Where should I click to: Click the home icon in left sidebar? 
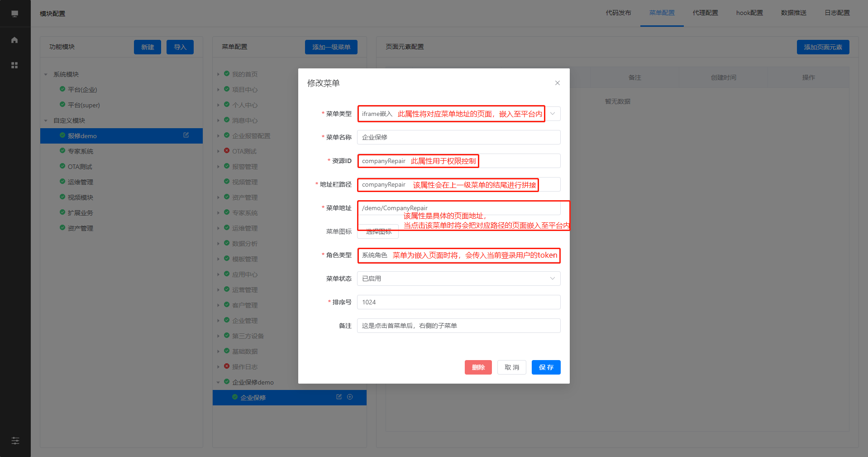(14, 40)
